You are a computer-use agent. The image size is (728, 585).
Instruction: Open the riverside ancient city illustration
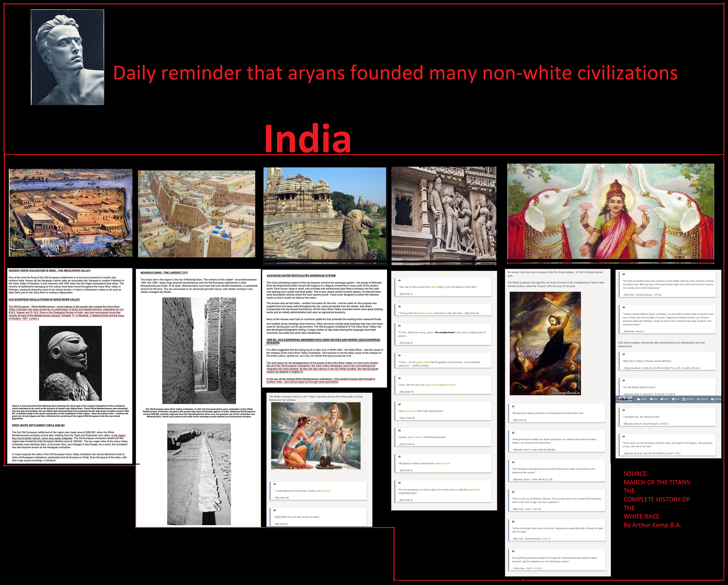click(71, 213)
